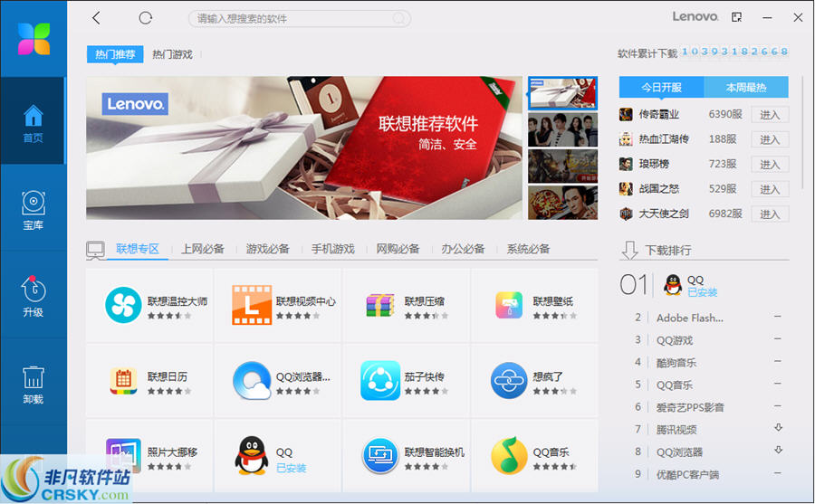This screenshot has height=504, width=815.
Task: Open QQ音乐 in download ranking list
Action: point(675,385)
